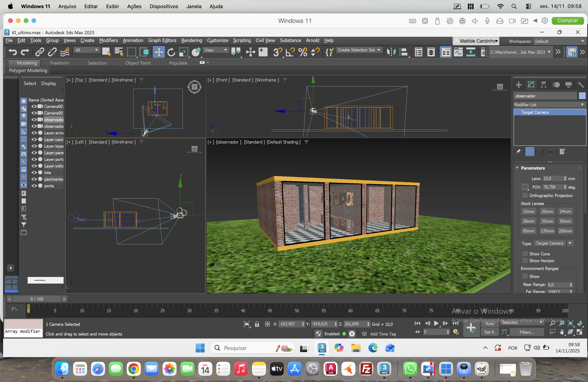Click the observador object color swatch
Image resolution: width=588 pixels, height=382 pixels.
coord(582,96)
